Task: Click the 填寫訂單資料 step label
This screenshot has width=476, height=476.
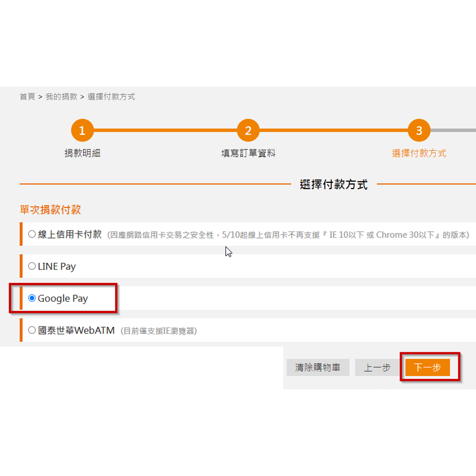Action: coord(248,153)
